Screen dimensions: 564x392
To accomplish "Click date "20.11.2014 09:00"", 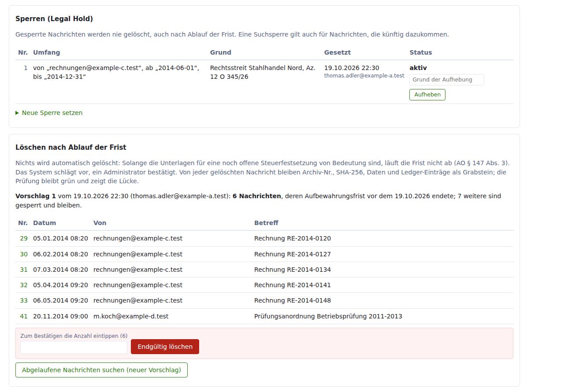I will 60,316.
